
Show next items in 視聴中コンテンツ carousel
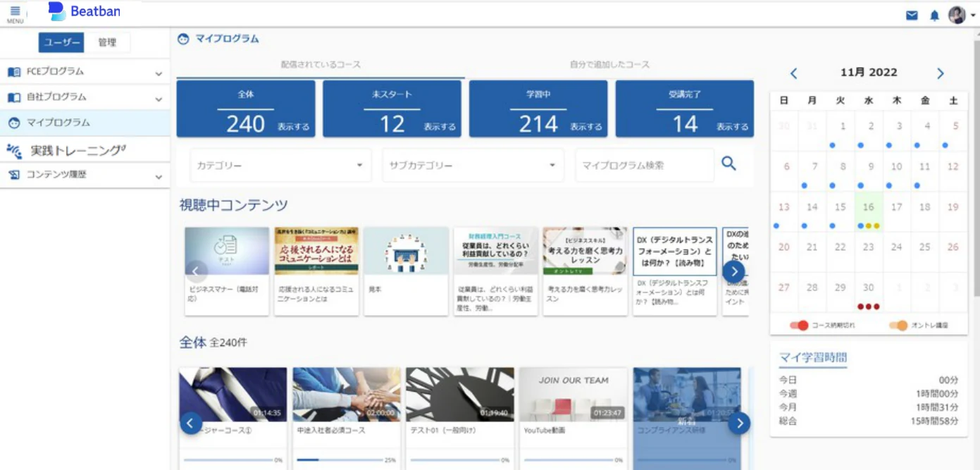click(x=733, y=271)
